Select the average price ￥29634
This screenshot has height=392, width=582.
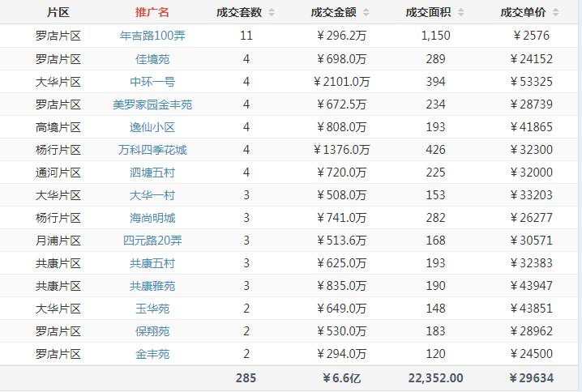click(531, 378)
